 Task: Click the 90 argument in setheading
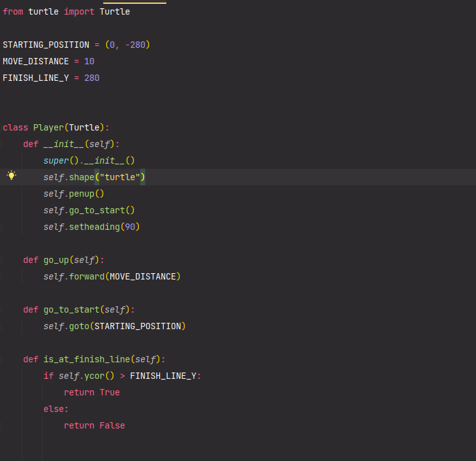tap(130, 227)
